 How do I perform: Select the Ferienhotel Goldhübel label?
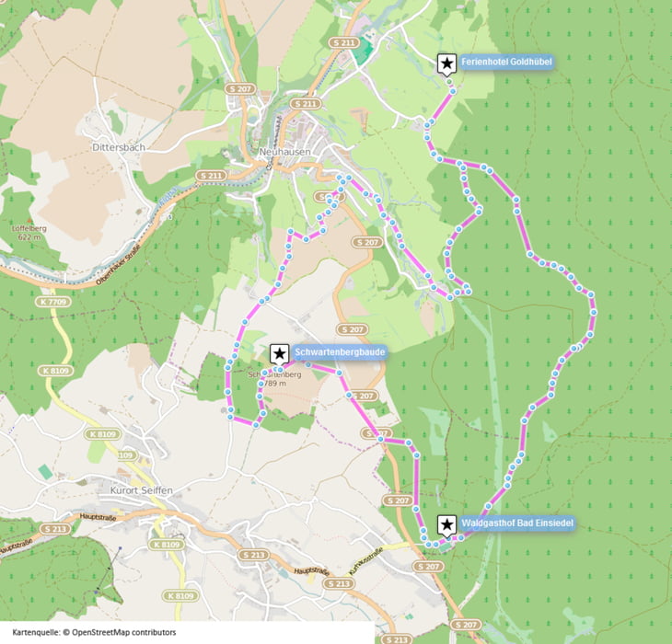506,62
